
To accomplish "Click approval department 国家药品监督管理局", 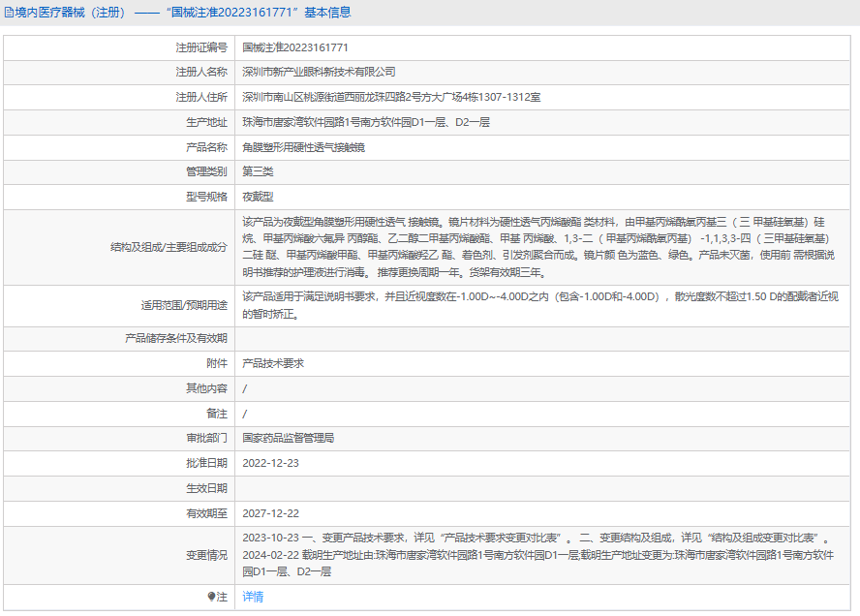I will 288,438.
